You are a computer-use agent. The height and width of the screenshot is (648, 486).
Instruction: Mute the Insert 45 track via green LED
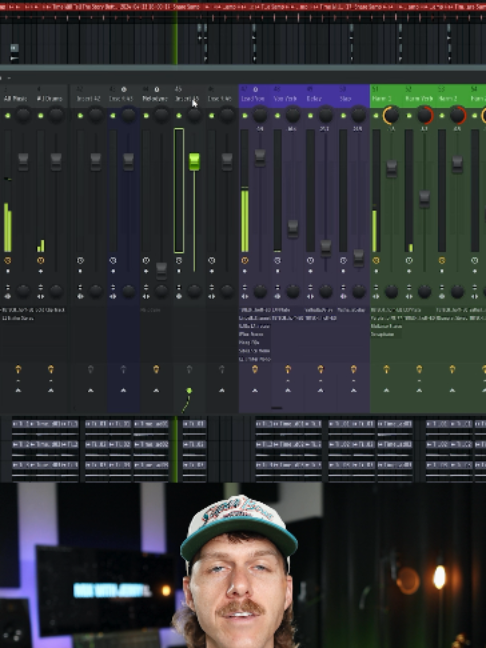tap(179, 116)
